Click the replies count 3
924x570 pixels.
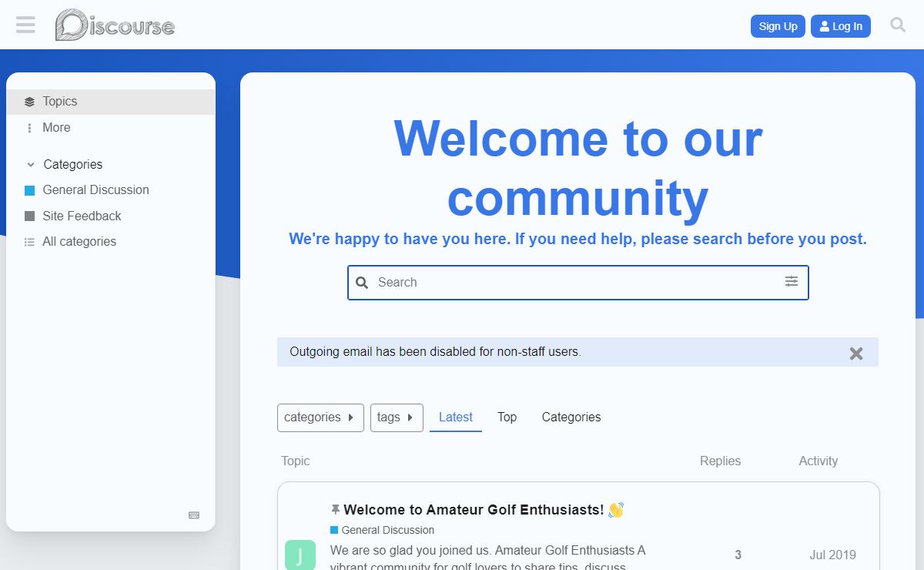(738, 555)
